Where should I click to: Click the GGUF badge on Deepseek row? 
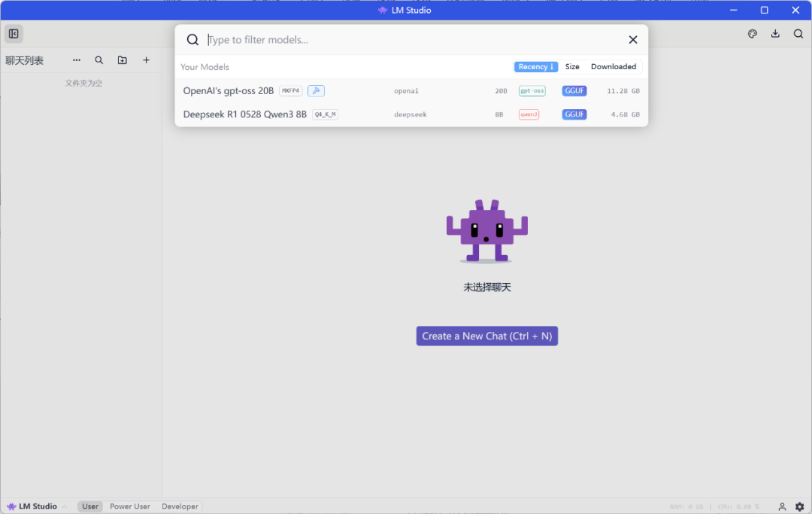click(x=574, y=114)
